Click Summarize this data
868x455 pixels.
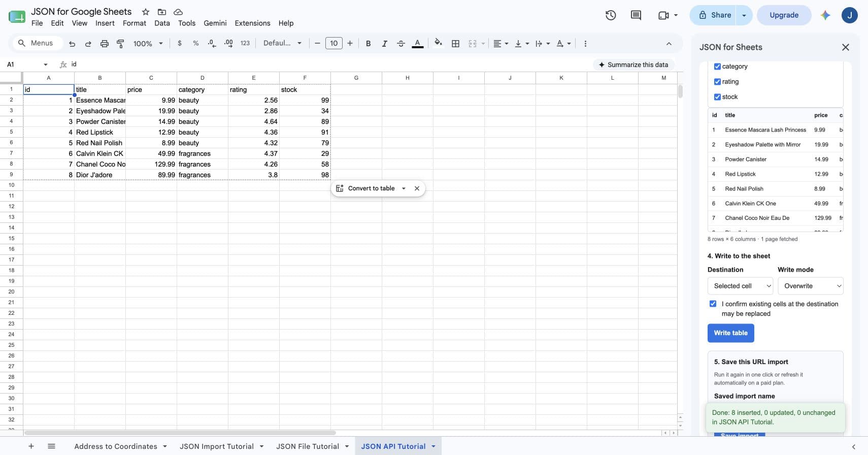(633, 64)
